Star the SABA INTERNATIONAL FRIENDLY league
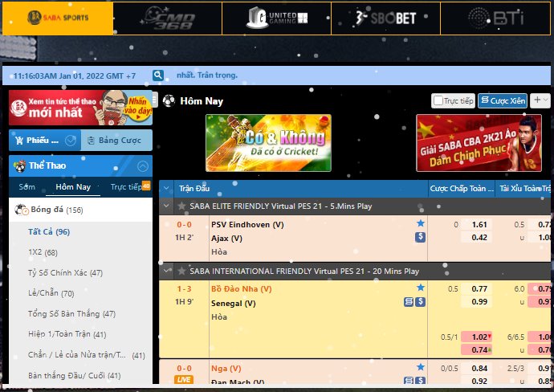This screenshot has height=392, width=554. (x=182, y=272)
